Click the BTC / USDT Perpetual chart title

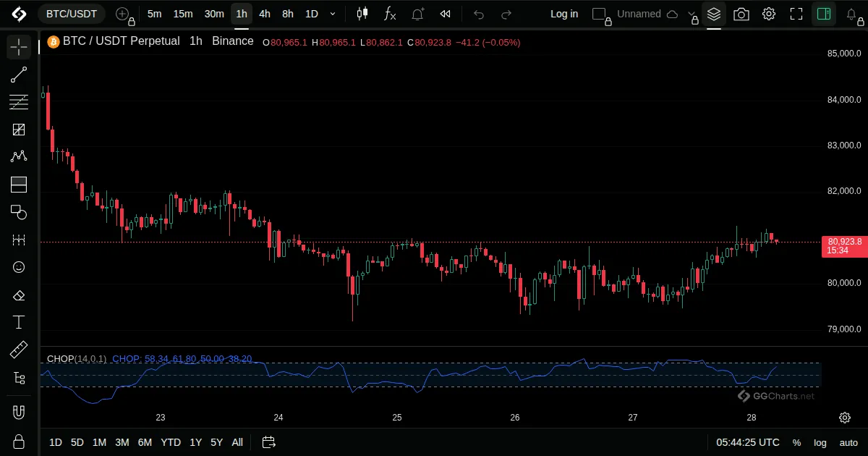click(x=121, y=41)
